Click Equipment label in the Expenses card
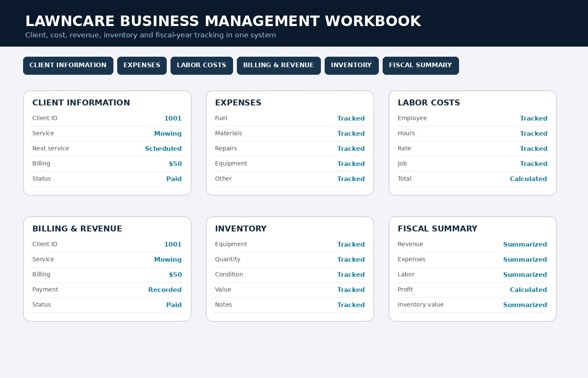The height and width of the screenshot is (378, 588). click(231, 163)
